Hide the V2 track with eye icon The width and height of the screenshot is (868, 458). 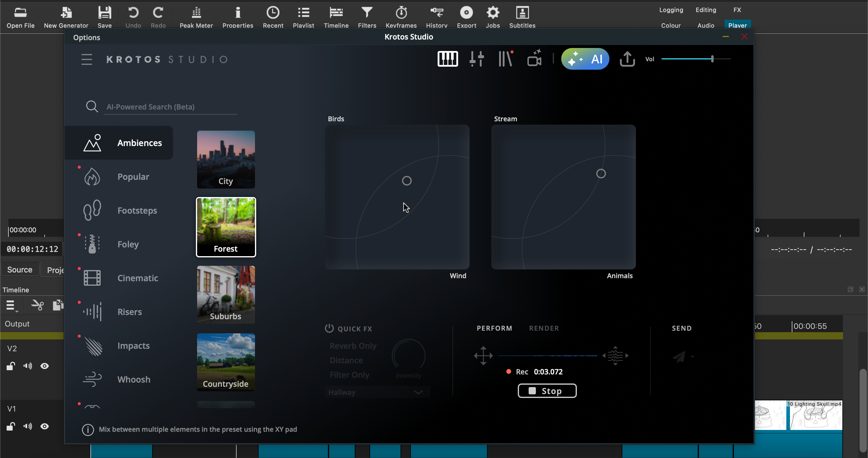(45, 366)
